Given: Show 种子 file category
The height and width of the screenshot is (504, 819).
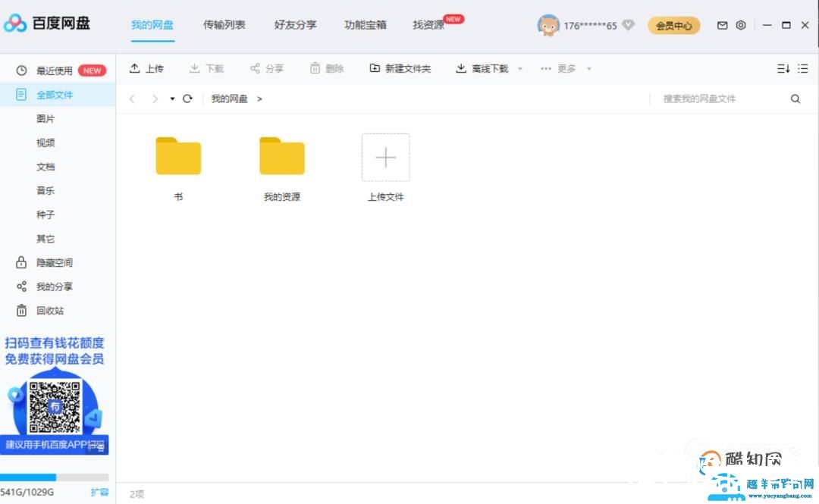Looking at the screenshot, I should (x=45, y=214).
